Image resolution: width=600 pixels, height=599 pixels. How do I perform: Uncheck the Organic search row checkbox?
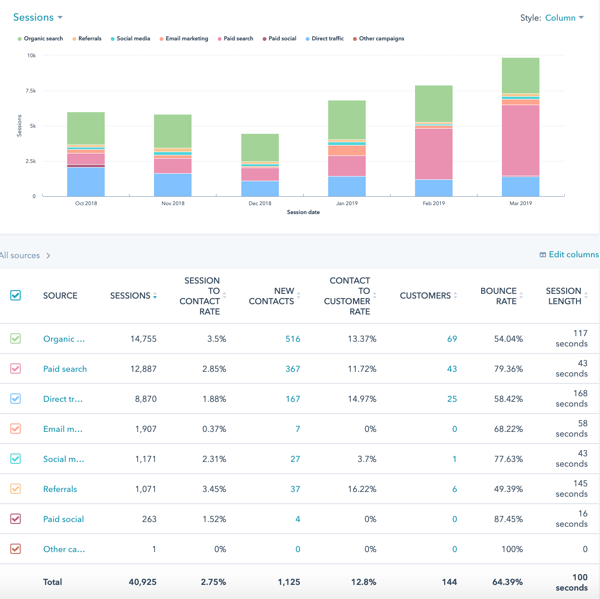tap(15, 339)
